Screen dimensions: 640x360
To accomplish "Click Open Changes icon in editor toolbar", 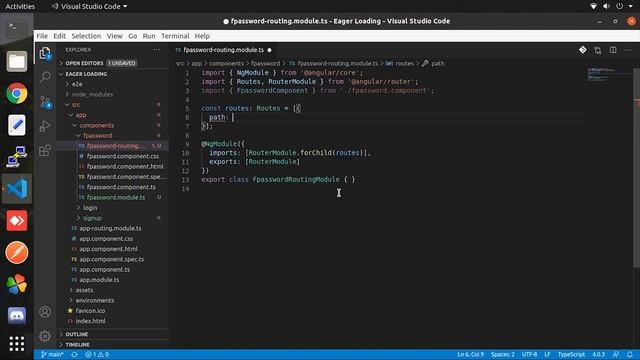I will click(598, 50).
